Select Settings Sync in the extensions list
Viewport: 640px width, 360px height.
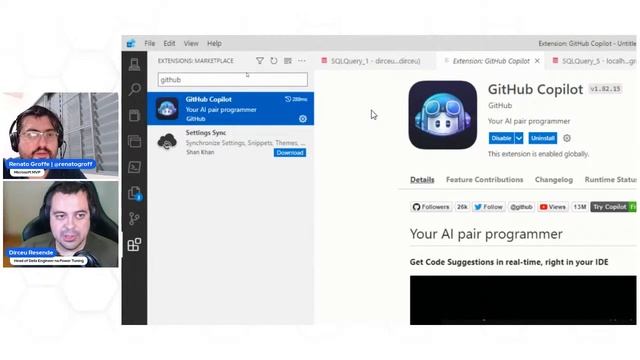[x=231, y=142]
